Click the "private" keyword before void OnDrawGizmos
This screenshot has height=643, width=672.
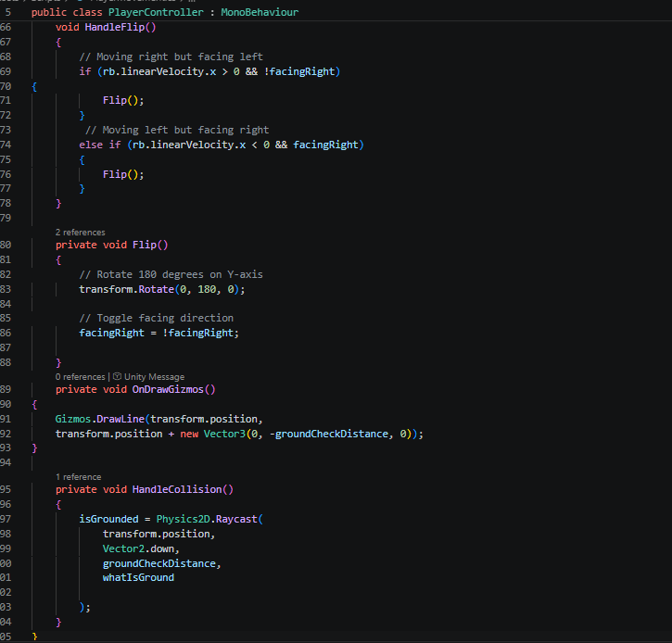tap(76, 389)
